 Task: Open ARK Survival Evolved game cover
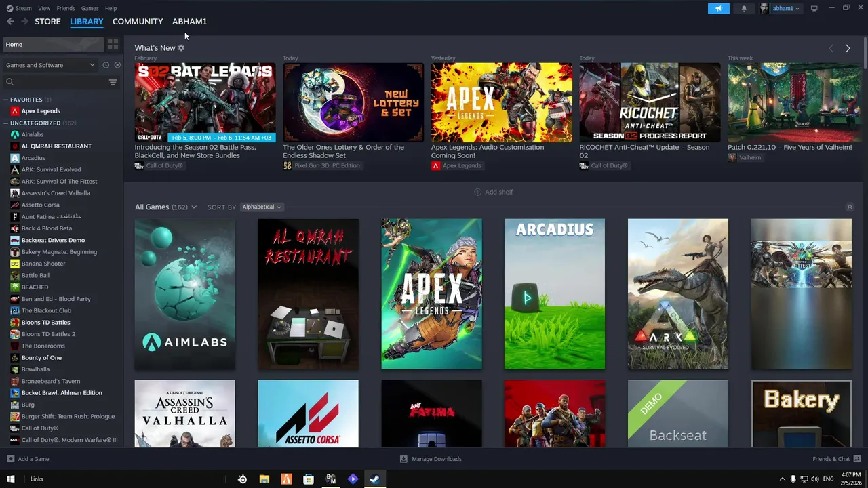point(678,293)
